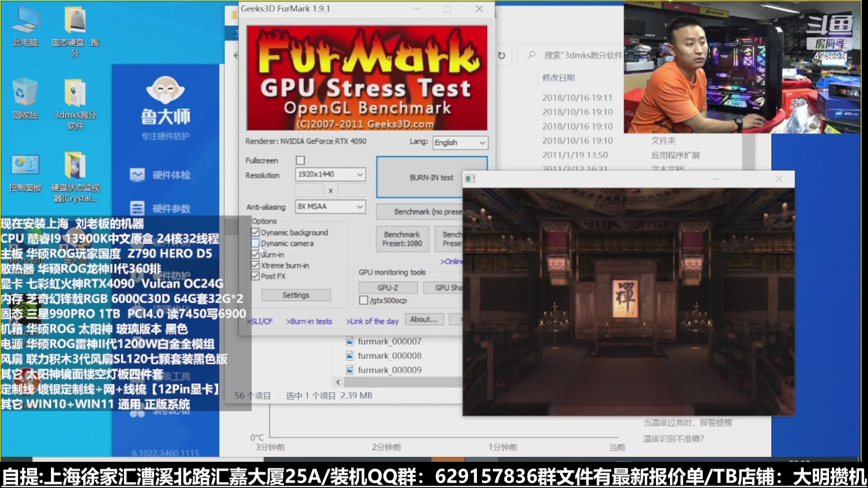Toggle the Dynamic background checkbox
The image size is (868, 488).
(x=255, y=232)
